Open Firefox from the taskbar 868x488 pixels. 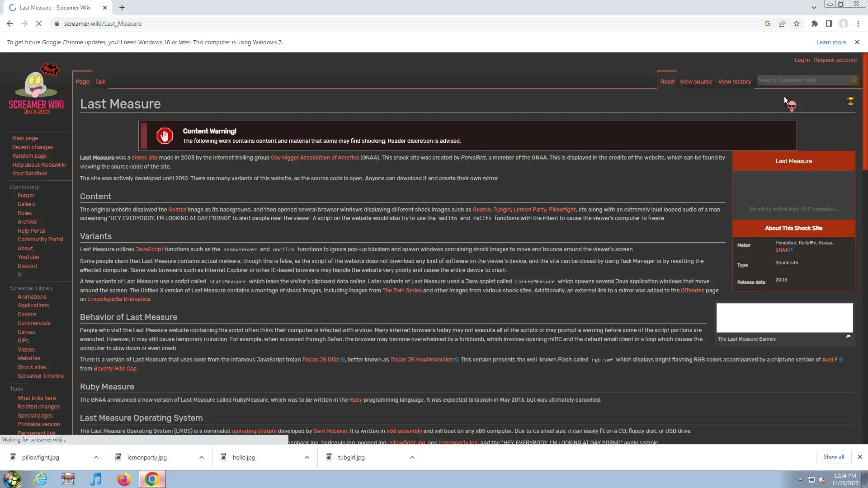coord(124,479)
